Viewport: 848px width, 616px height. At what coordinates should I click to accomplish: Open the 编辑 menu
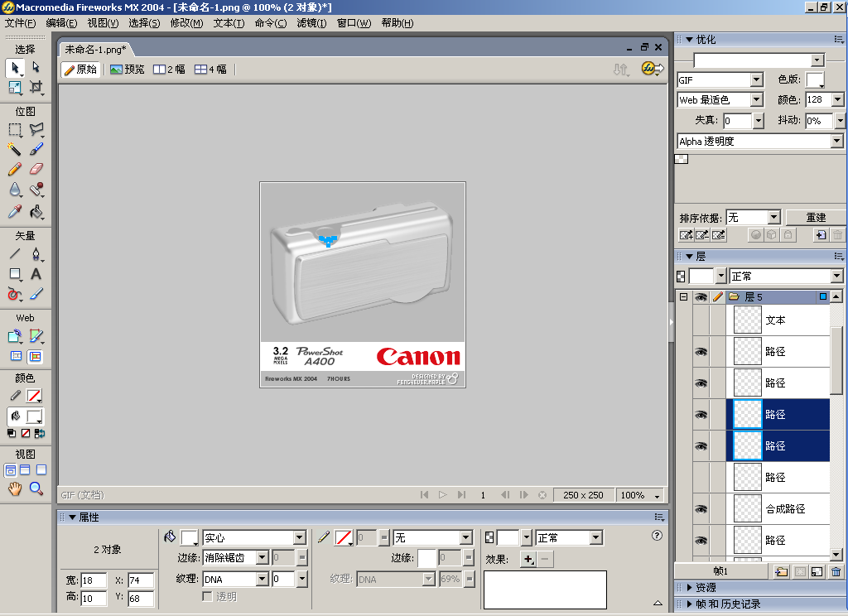point(61,22)
